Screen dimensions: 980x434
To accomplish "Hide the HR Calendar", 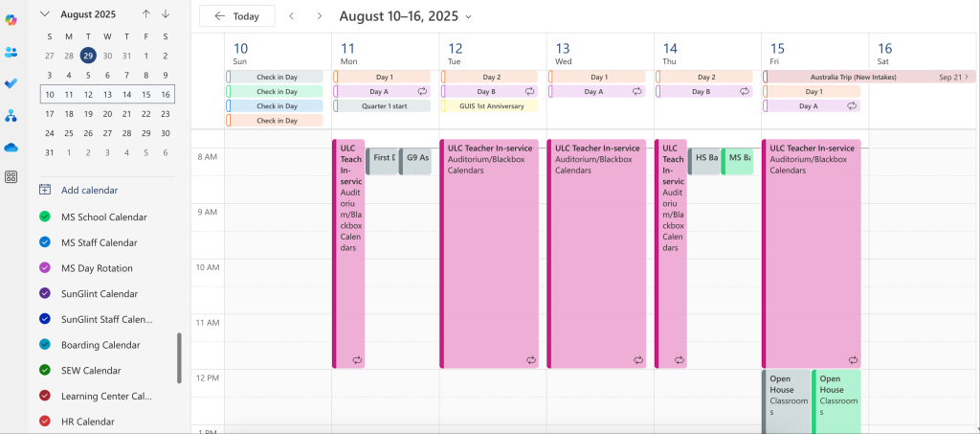I will click(x=45, y=422).
